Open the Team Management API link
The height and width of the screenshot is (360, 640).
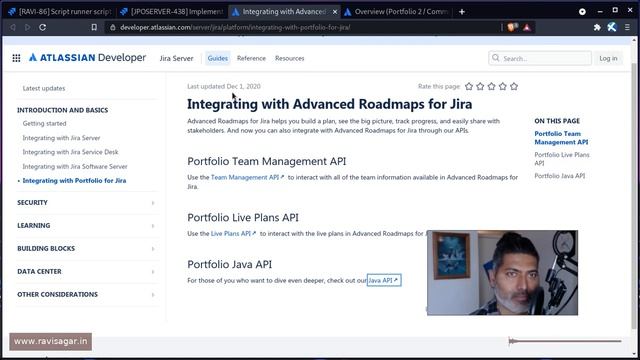coord(247,177)
